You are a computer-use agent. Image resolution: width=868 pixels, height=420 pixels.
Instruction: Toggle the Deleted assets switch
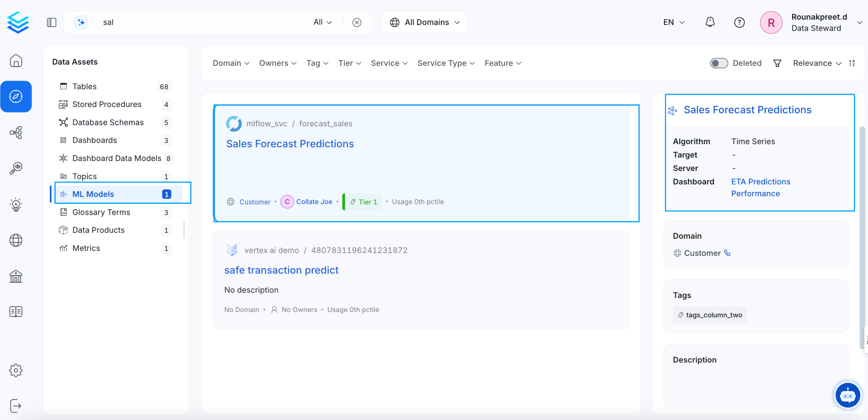[719, 63]
